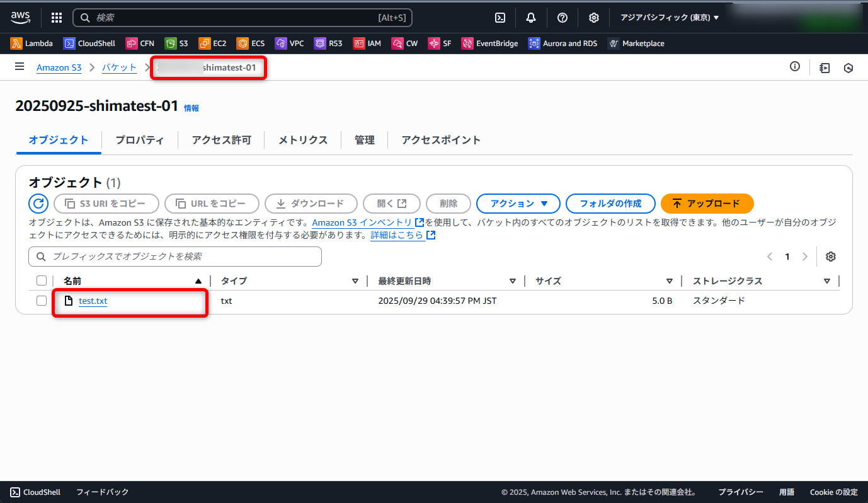868x503 pixels.
Task: Click the フォルダの作成 button
Action: [610, 204]
